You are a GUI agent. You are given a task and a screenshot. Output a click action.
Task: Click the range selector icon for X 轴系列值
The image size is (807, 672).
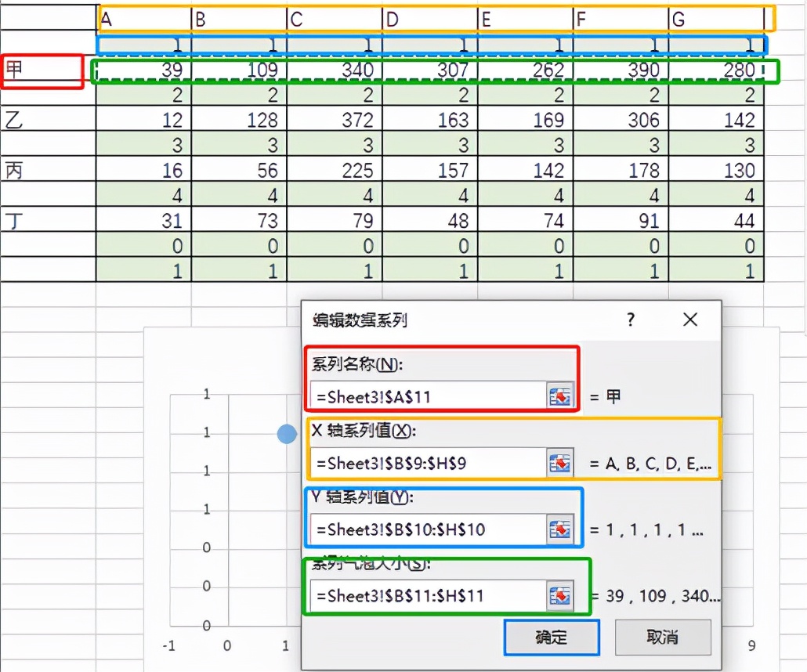tap(559, 462)
